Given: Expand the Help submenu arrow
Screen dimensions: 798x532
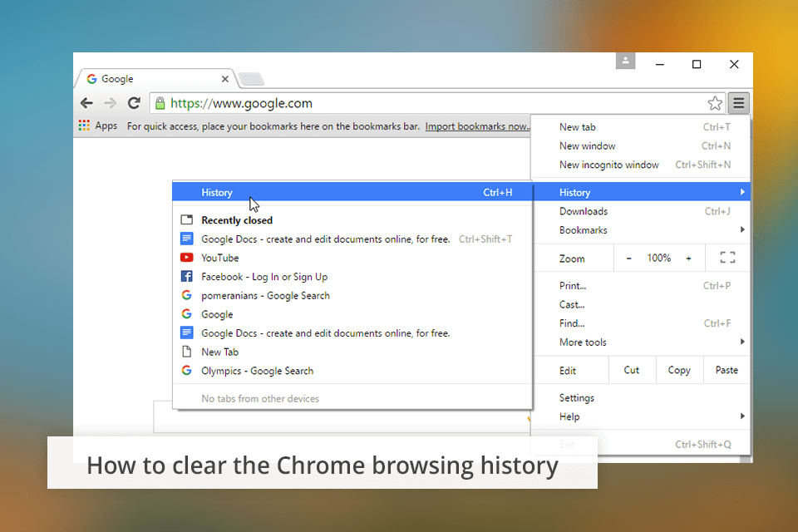Looking at the screenshot, I should coord(742,416).
